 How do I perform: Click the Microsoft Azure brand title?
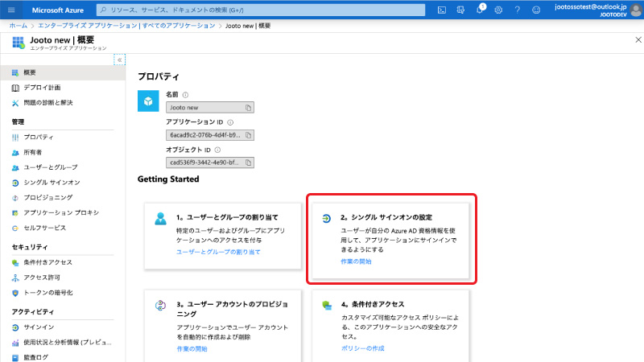pos(58,10)
